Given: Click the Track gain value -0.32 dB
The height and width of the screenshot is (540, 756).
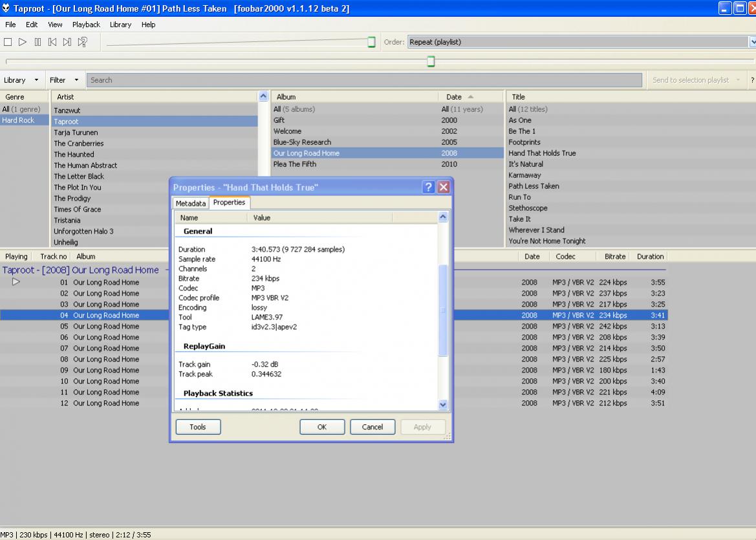Looking at the screenshot, I should (x=265, y=365).
